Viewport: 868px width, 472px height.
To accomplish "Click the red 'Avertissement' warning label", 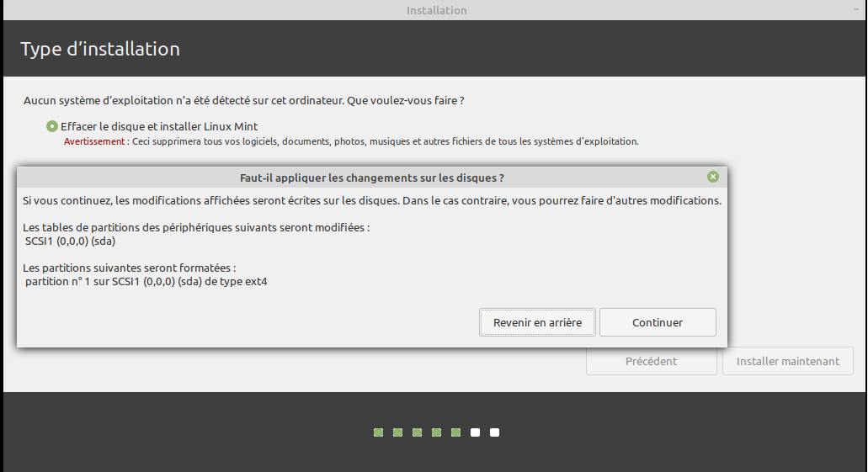I will click(93, 141).
